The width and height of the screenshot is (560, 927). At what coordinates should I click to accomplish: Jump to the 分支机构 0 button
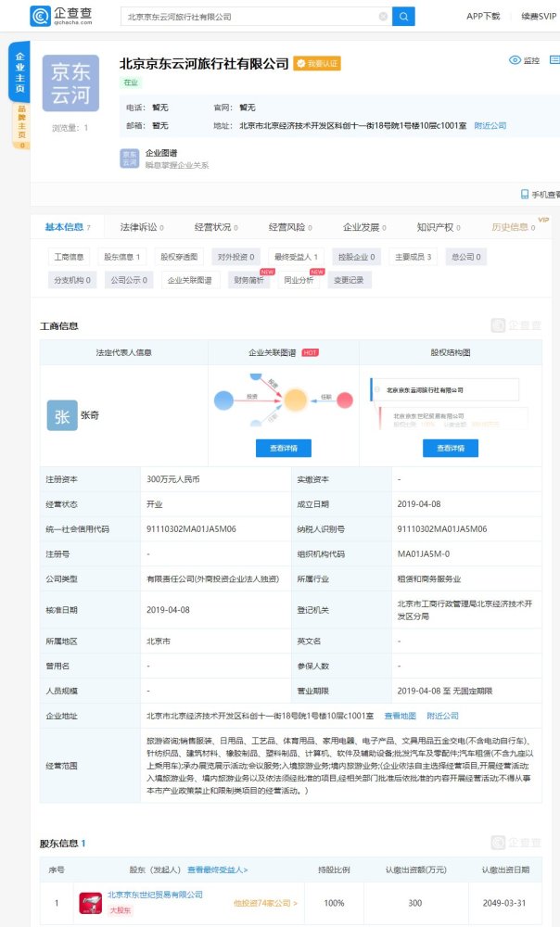coord(72,280)
